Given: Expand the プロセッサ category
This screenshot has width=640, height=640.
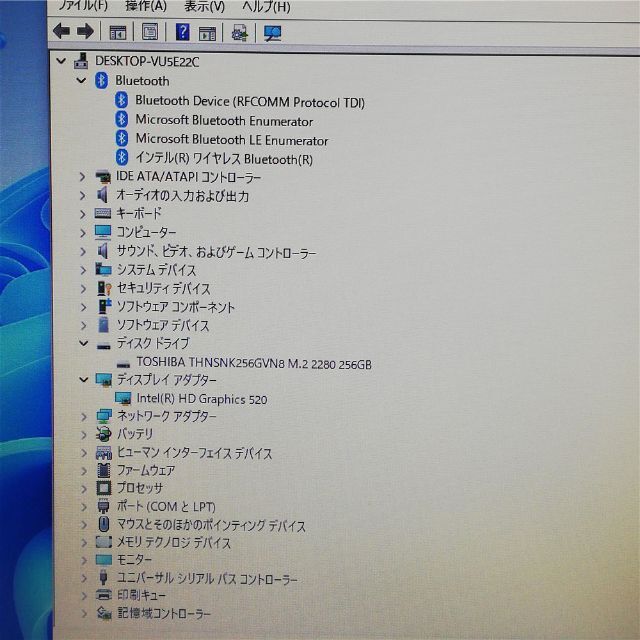Looking at the screenshot, I should click(x=84, y=489).
